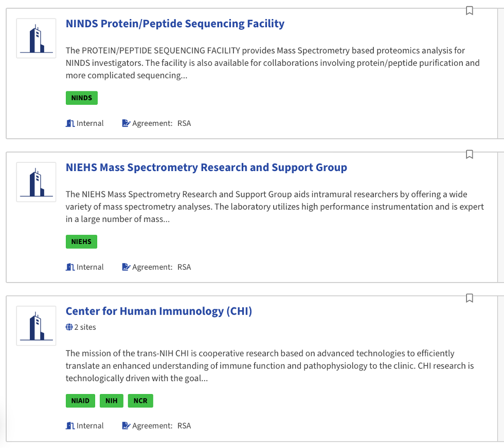Select the NIH tag on CHI card
The image size is (504, 448).
pos(112,401)
